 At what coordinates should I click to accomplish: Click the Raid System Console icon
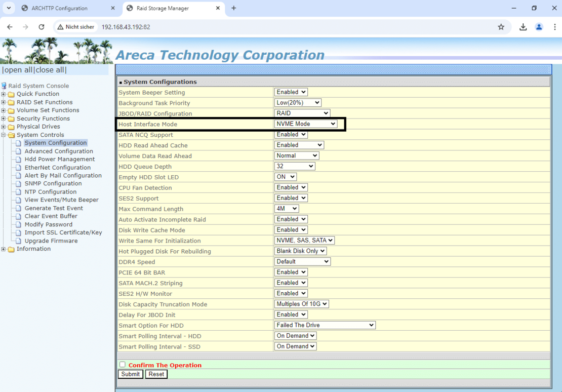coord(4,86)
